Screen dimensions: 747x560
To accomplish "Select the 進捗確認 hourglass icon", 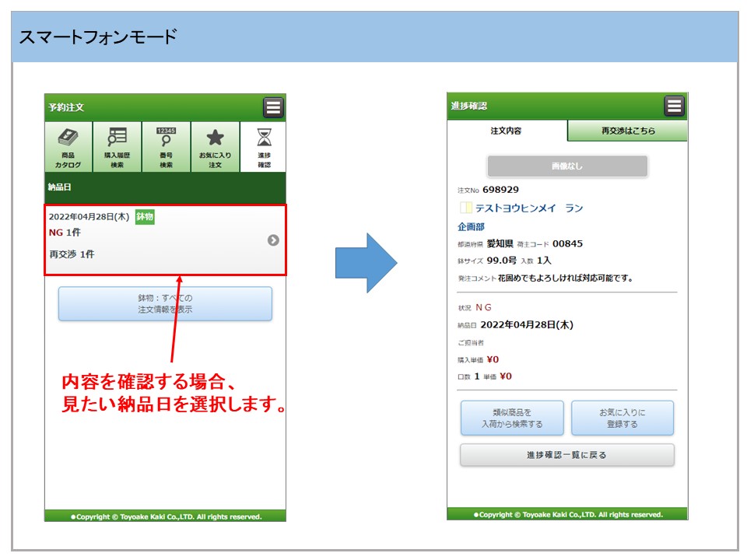I will click(265, 146).
